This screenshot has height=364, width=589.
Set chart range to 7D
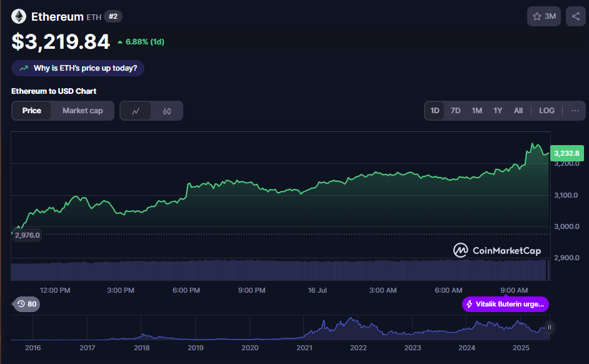pos(455,111)
